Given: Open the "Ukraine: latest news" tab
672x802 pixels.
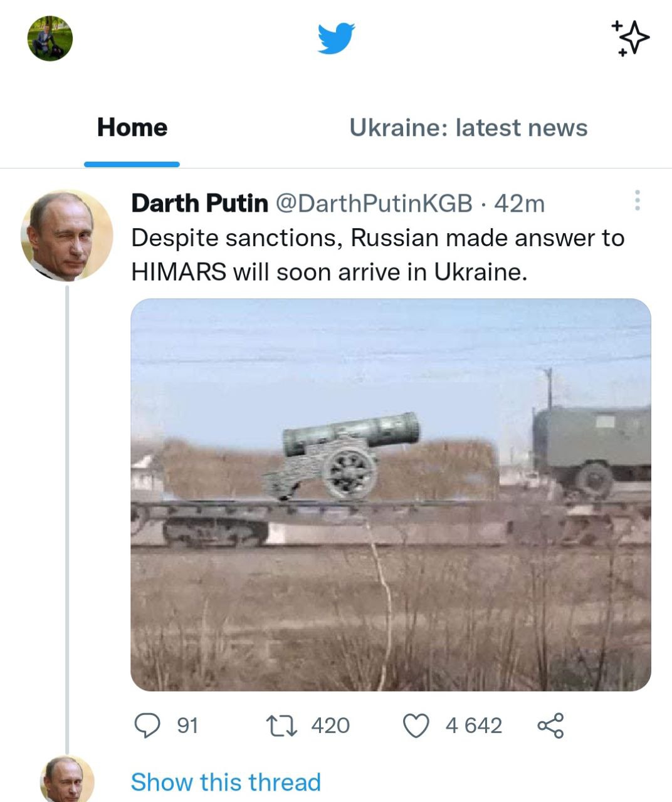Looking at the screenshot, I should pyautogui.click(x=468, y=128).
